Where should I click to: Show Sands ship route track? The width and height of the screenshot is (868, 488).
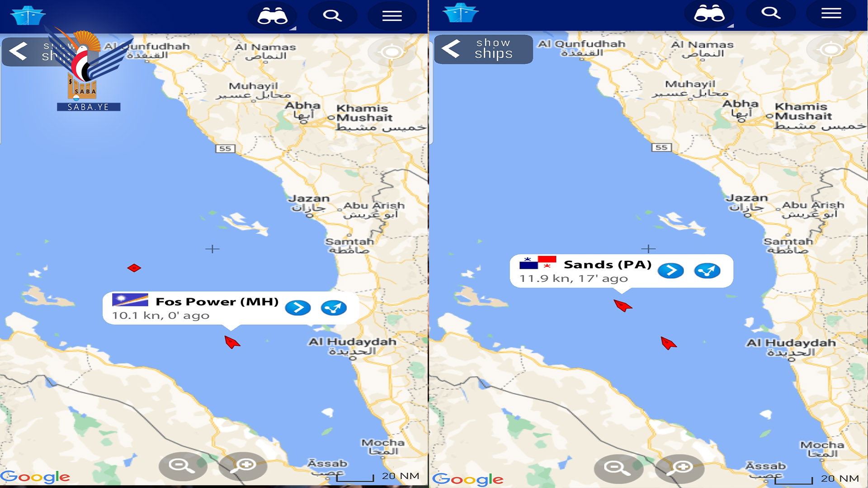[x=707, y=271]
